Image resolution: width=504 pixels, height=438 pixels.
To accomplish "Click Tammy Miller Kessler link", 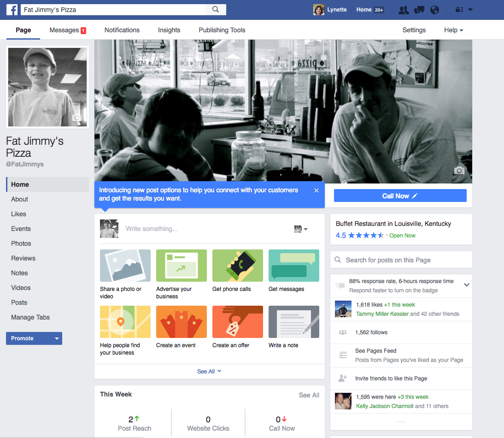I will tap(382, 314).
